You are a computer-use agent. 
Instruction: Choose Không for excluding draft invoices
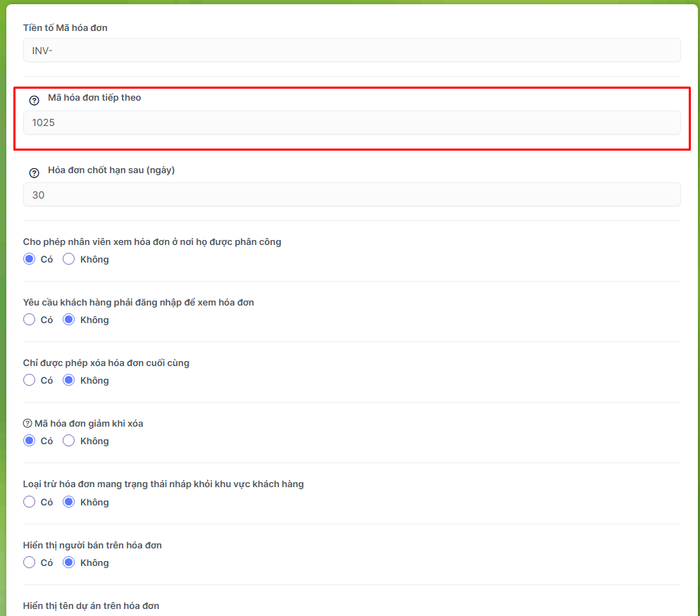click(x=69, y=502)
